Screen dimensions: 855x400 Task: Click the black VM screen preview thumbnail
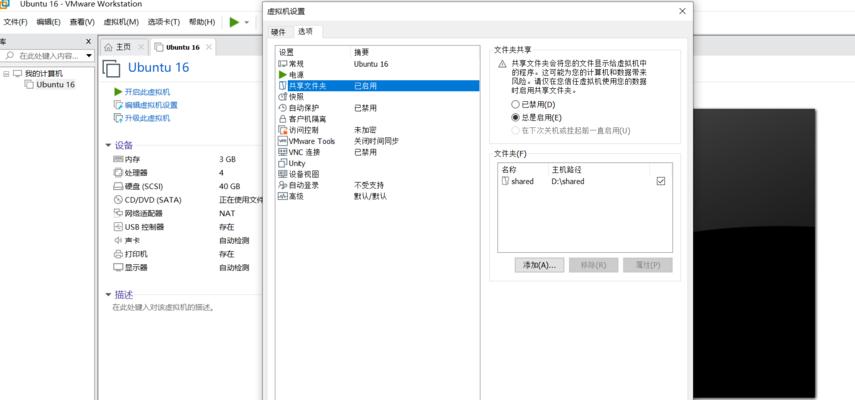click(754, 253)
